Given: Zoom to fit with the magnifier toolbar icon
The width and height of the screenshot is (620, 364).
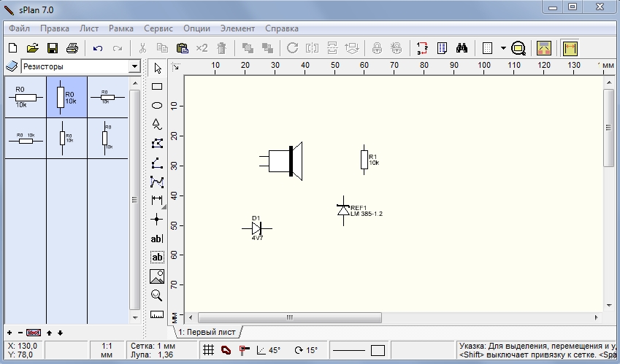Looking at the screenshot, I should (x=518, y=49).
